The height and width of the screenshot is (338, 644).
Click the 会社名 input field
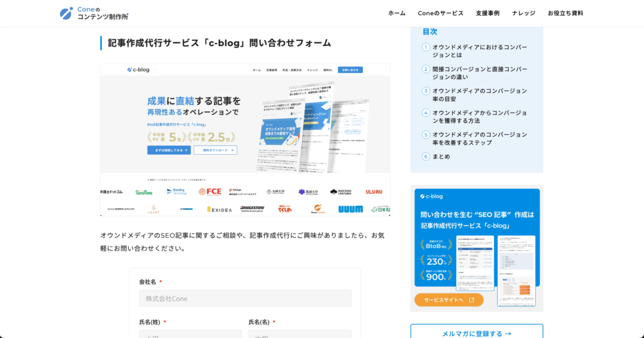(245, 298)
